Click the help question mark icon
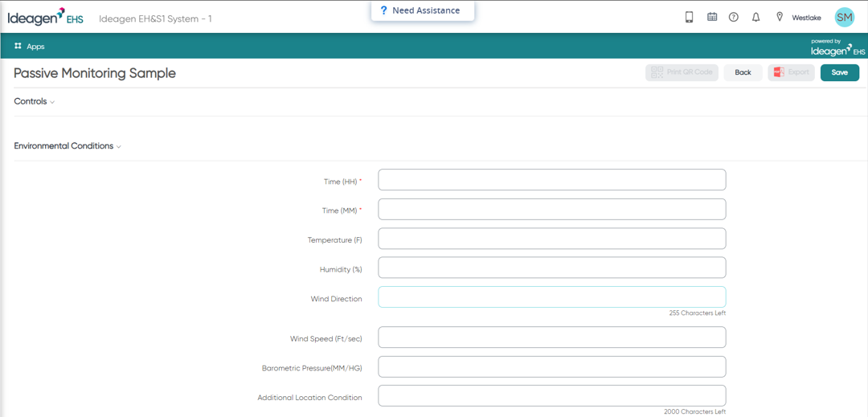Screen dimensions: 868x417 point(734,17)
